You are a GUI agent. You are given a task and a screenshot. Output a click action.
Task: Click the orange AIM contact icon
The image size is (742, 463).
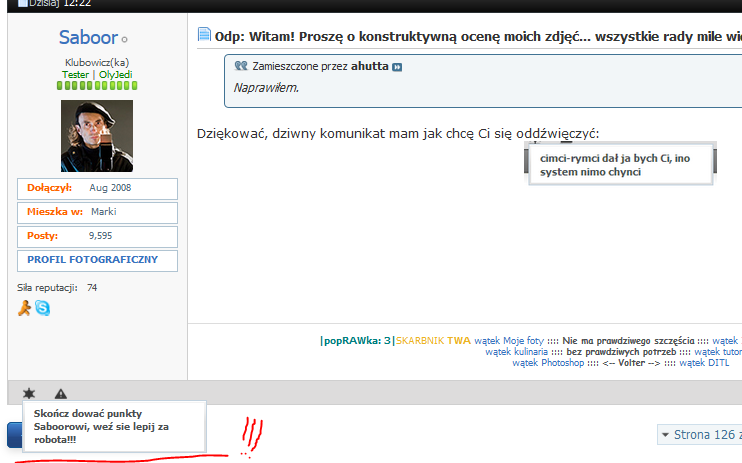point(25,309)
